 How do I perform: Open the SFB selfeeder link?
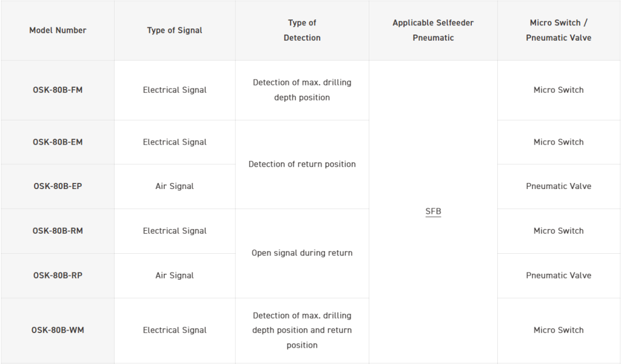point(433,211)
